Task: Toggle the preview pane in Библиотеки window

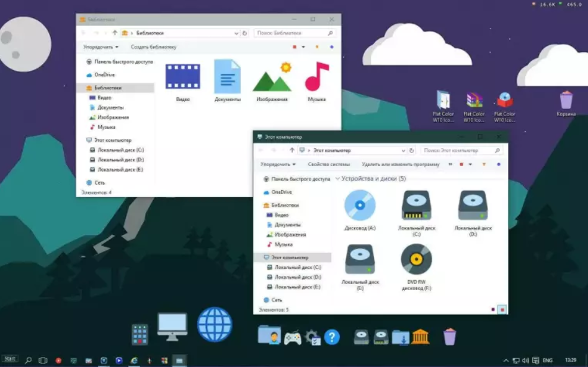Action: pos(317,47)
